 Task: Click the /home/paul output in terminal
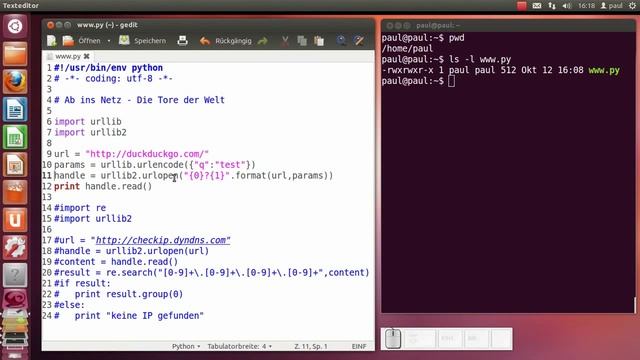[x=407, y=49]
